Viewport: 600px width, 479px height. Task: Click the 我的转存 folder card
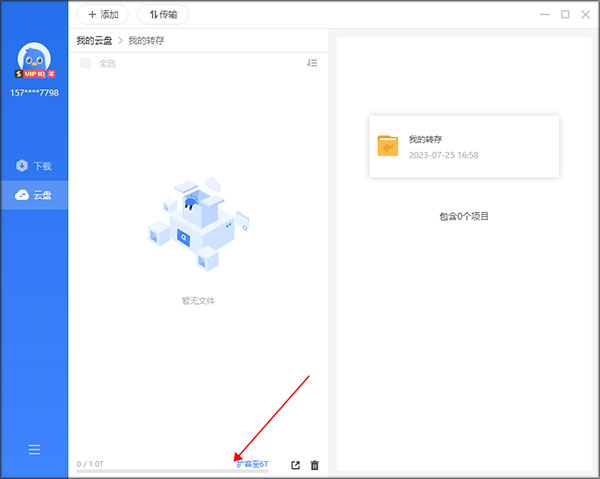(x=464, y=146)
